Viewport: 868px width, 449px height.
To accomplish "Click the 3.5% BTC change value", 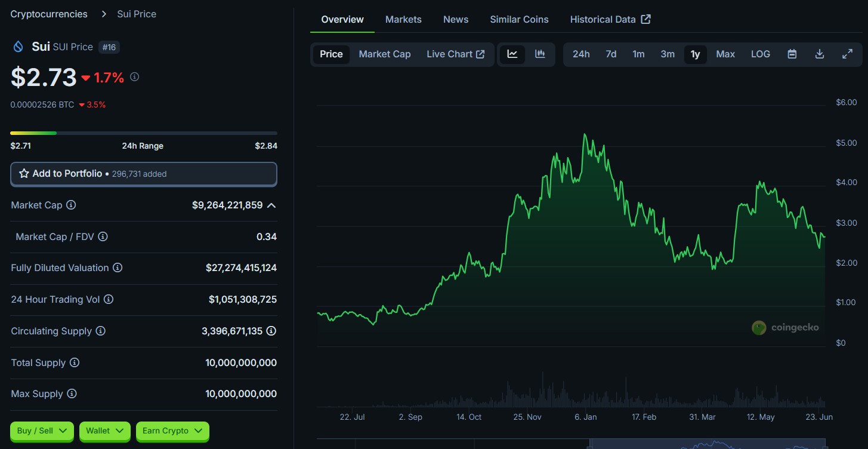I will coord(96,104).
